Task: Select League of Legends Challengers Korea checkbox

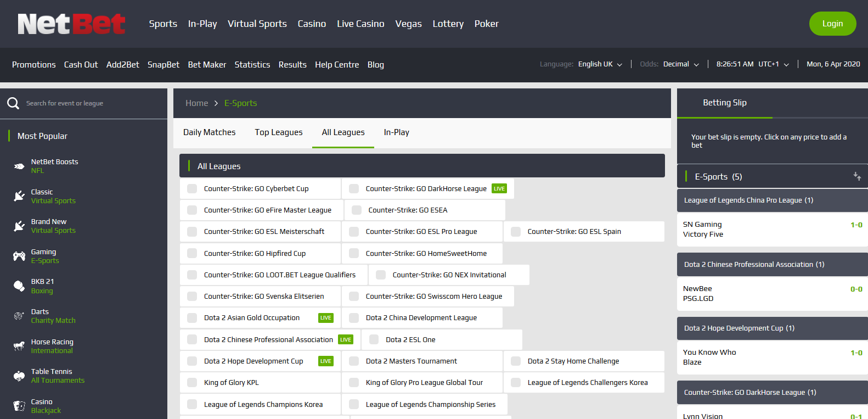Action: coord(516,382)
